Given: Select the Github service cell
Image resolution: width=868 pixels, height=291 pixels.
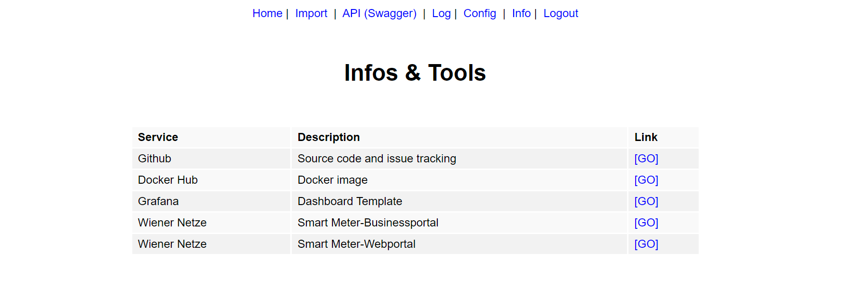Looking at the screenshot, I should pos(211,159).
